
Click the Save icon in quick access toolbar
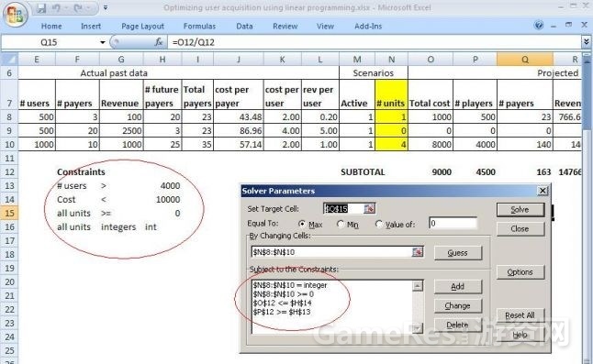pos(41,8)
